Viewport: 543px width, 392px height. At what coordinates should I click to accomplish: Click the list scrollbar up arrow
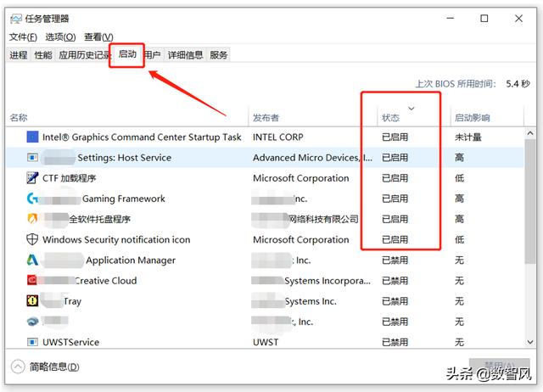(530, 133)
